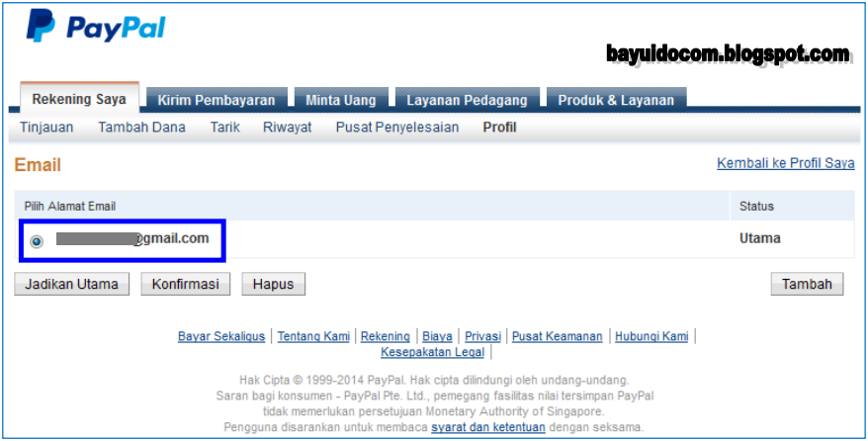Click the Email page heading
The height and width of the screenshot is (441, 868).
pos(38,165)
